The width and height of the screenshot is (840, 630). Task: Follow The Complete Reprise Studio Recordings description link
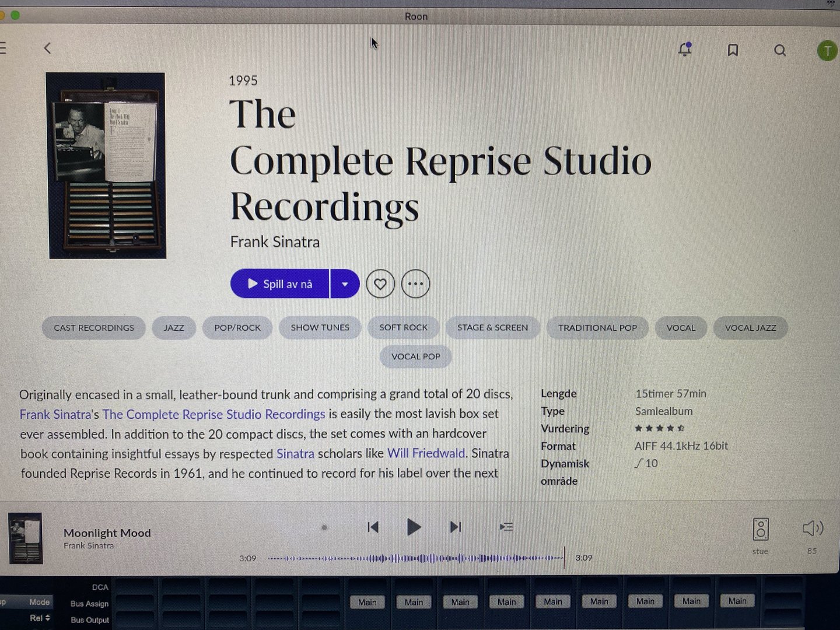(x=213, y=414)
